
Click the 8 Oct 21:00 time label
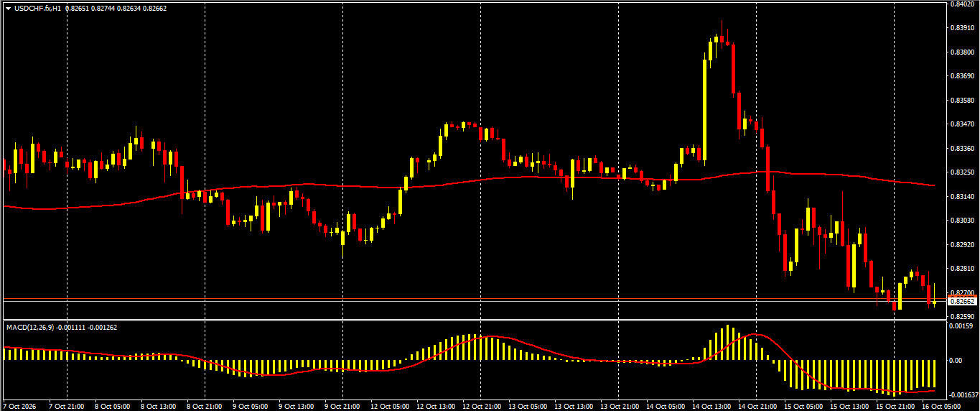point(205,407)
